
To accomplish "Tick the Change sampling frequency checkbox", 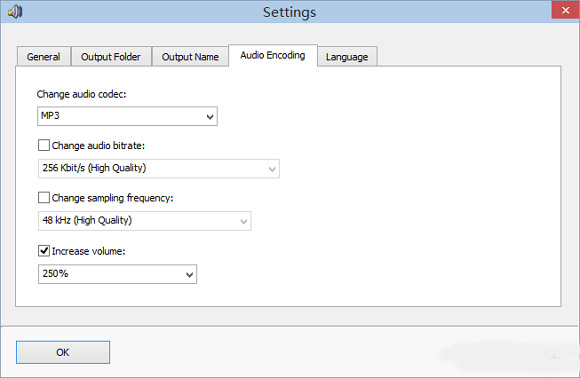I will (44, 198).
